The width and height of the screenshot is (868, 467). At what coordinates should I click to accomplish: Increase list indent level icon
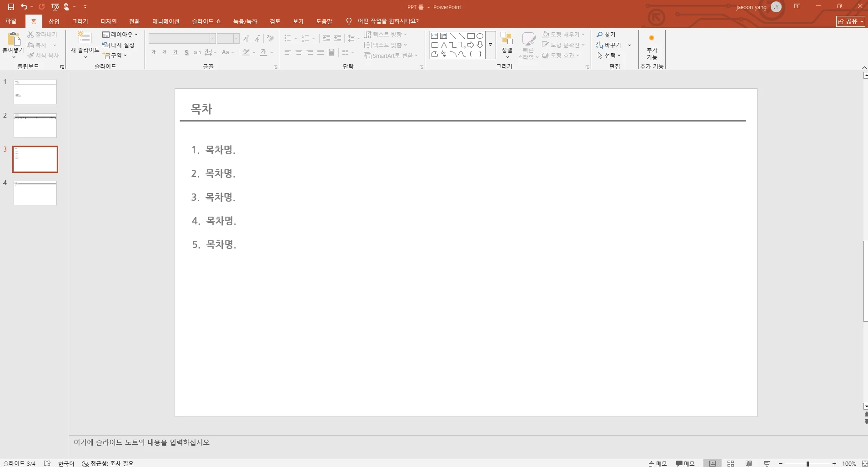tap(337, 38)
